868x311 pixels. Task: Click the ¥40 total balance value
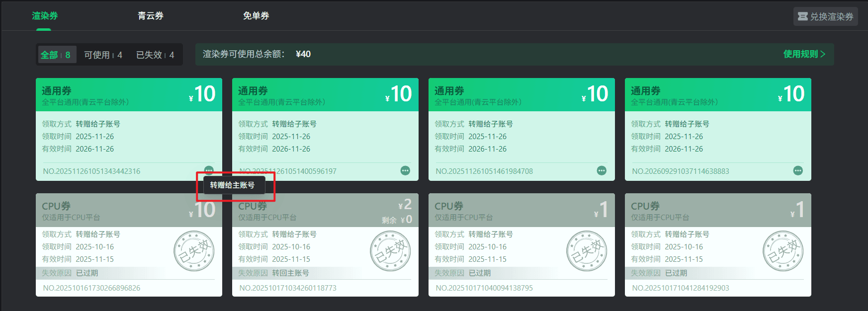[x=303, y=54]
